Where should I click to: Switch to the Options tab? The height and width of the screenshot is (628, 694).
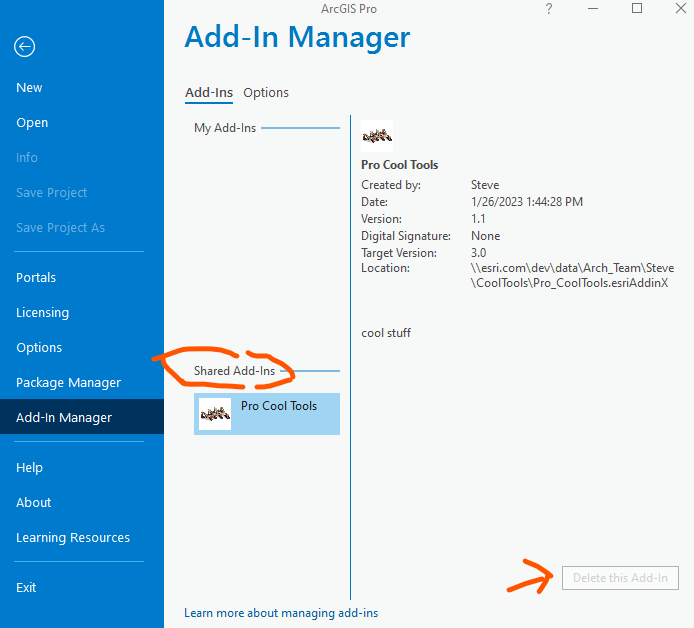[x=266, y=92]
